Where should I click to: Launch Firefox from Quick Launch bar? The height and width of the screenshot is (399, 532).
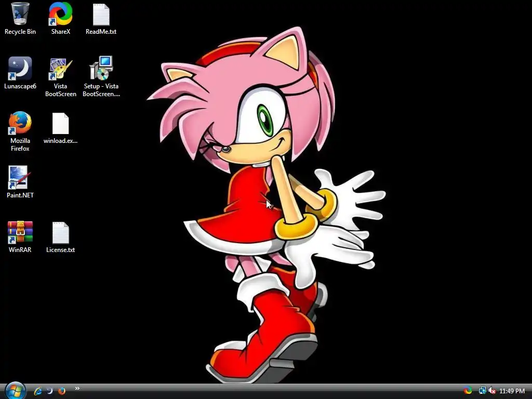61,391
